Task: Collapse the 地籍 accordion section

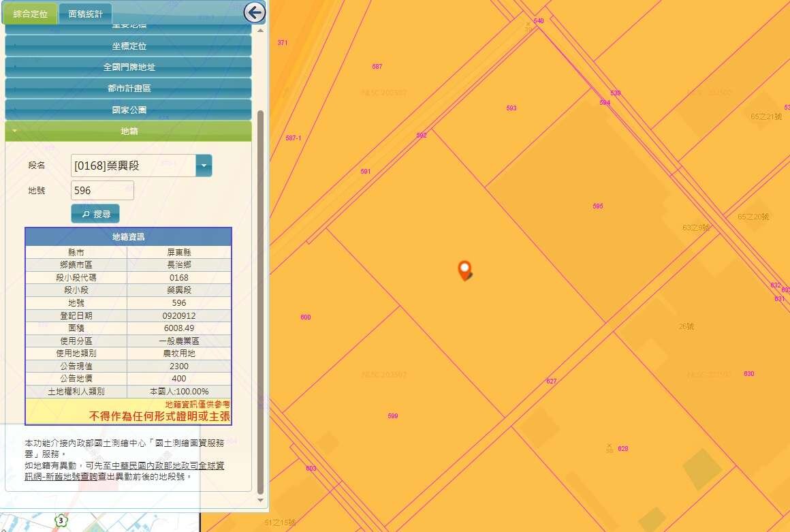Action: click(128, 131)
